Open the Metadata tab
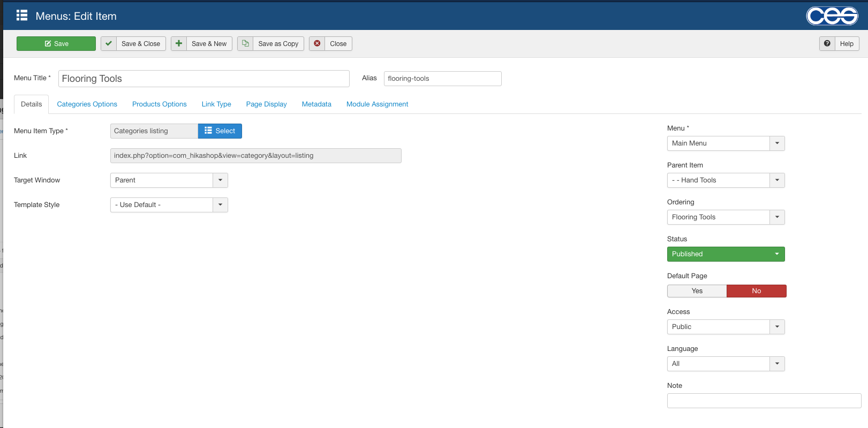This screenshot has width=868, height=428. [x=316, y=104]
